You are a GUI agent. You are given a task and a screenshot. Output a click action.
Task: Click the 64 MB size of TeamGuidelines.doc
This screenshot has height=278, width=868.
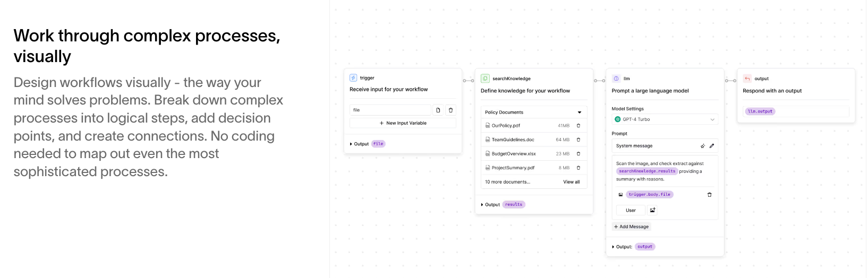point(563,140)
